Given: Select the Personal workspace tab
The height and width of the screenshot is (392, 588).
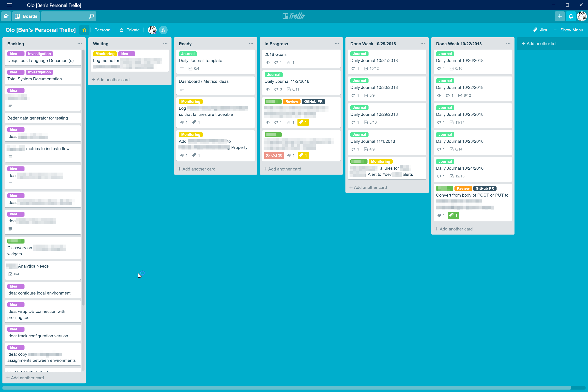Looking at the screenshot, I should pyautogui.click(x=102, y=30).
